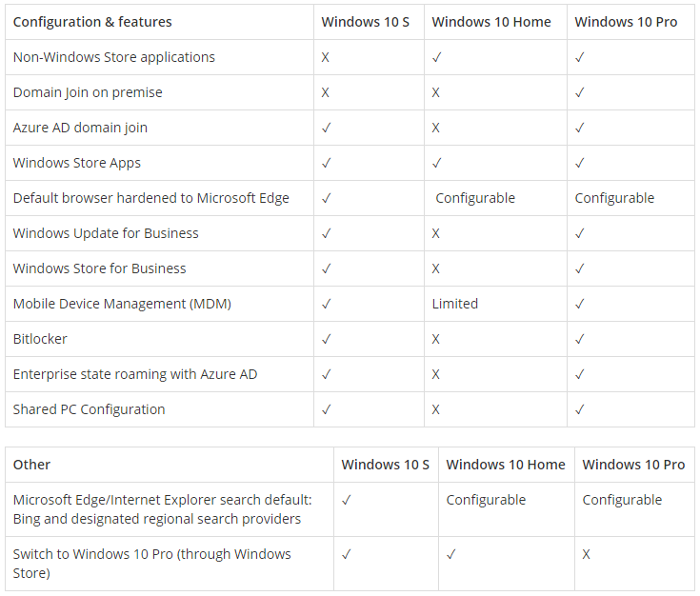Click the X for Switch to Windows 10 Pro under Pro column
Viewport: 700px width, 596px height.
point(586,554)
